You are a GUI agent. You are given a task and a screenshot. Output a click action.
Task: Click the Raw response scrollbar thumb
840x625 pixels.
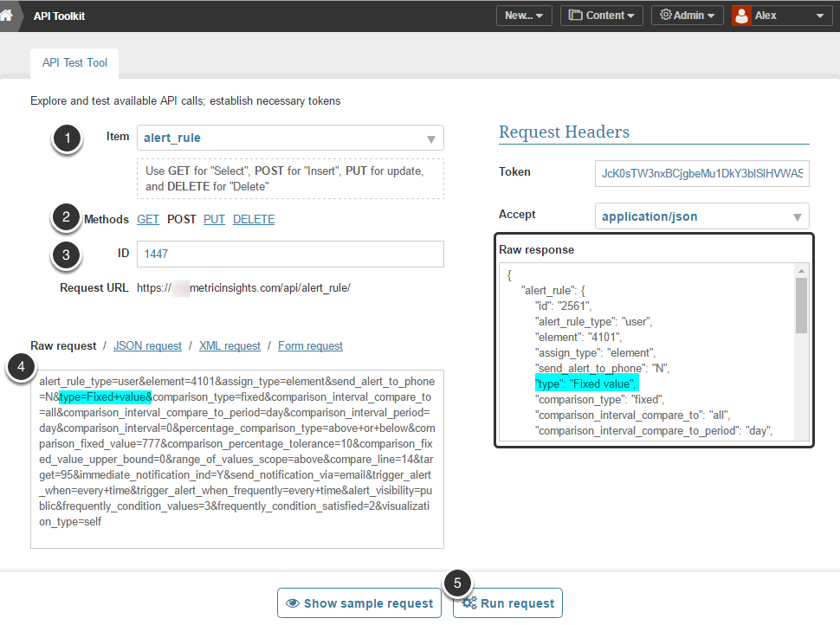point(801,305)
